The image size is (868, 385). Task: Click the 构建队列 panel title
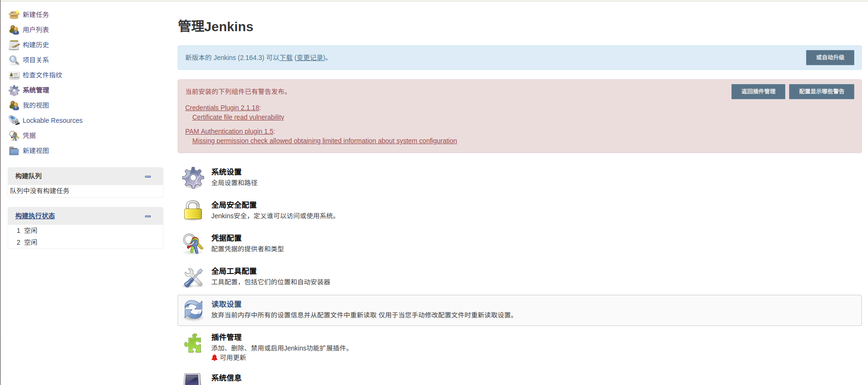click(28, 176)
